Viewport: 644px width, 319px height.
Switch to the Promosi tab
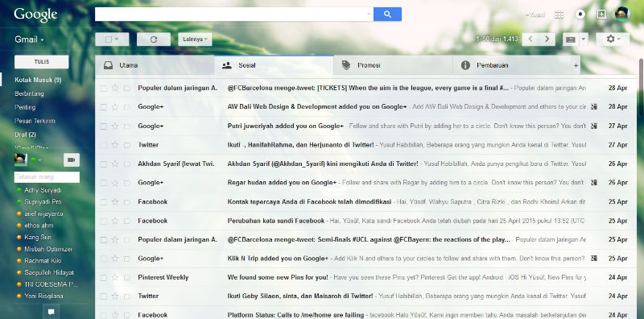(393, 65)
